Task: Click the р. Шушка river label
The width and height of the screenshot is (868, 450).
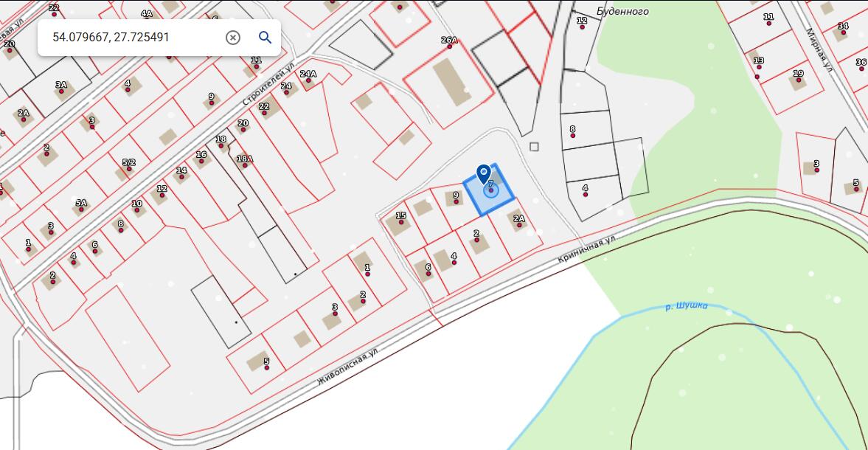Action: coord(686,306)
